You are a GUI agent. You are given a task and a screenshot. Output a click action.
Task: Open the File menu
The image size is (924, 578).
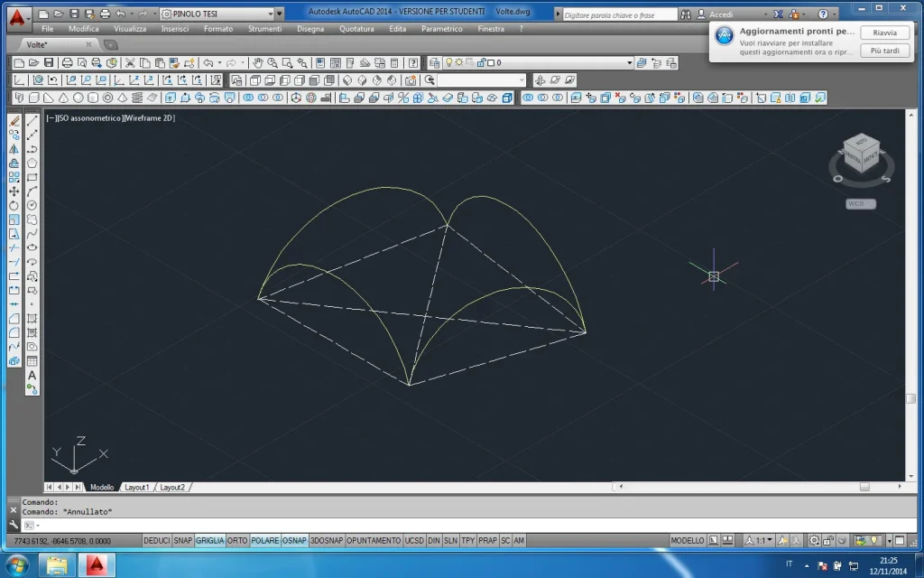point(48,28)
